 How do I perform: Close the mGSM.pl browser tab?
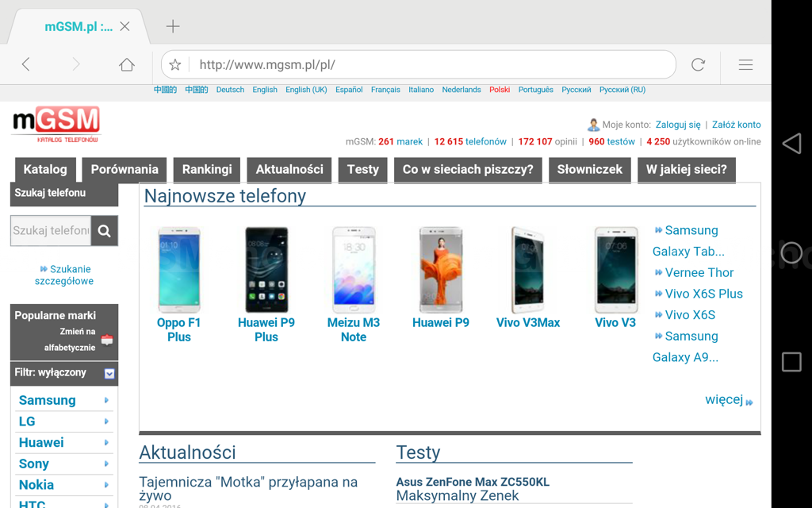click(x=124, y=26)
